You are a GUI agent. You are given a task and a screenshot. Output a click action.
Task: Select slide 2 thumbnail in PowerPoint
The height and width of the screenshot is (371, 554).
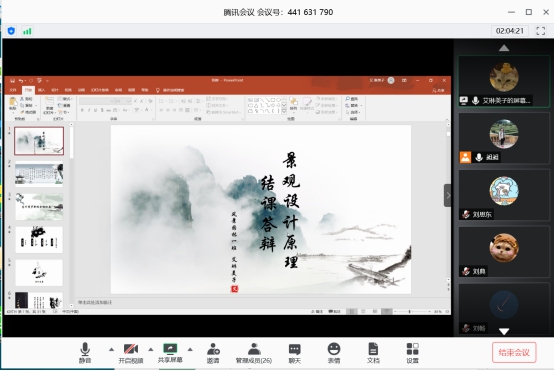39,174
